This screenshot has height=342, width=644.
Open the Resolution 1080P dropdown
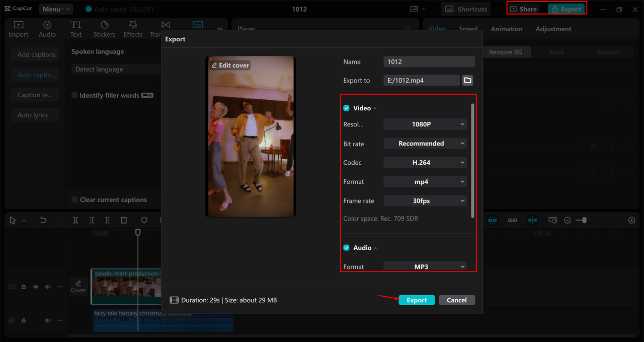[425, 124]
